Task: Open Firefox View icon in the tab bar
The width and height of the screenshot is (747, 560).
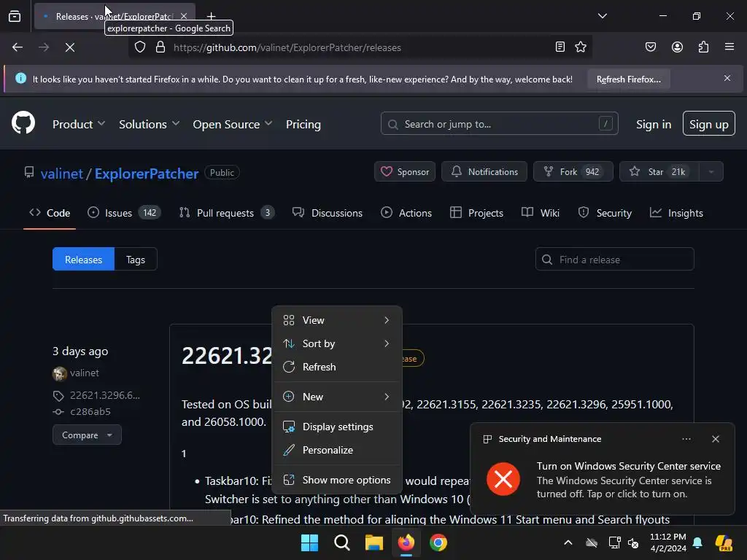Action: click(15, 16)
